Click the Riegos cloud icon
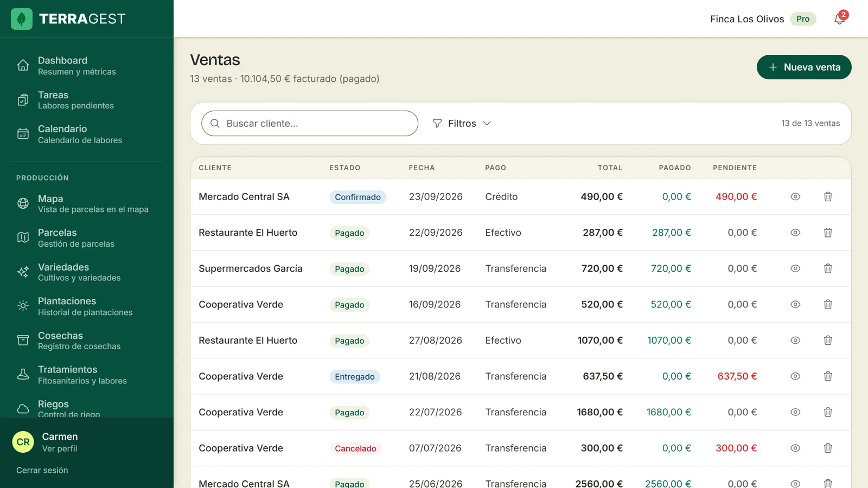 tap(23, 409)
